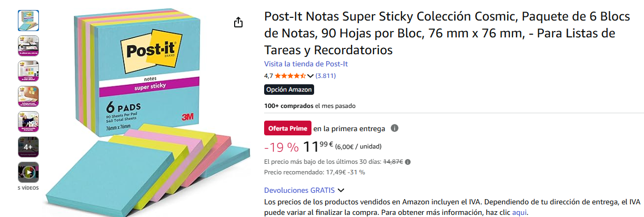Expand the Devoluciones GRATIS chevron
Viewport: 644px width, 217px height.
[x=341, y=190]
